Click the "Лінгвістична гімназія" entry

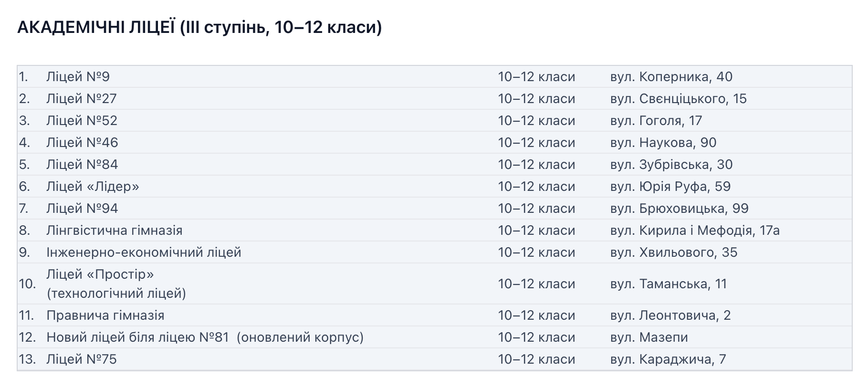pyautogui.click(x=114, y=231)
